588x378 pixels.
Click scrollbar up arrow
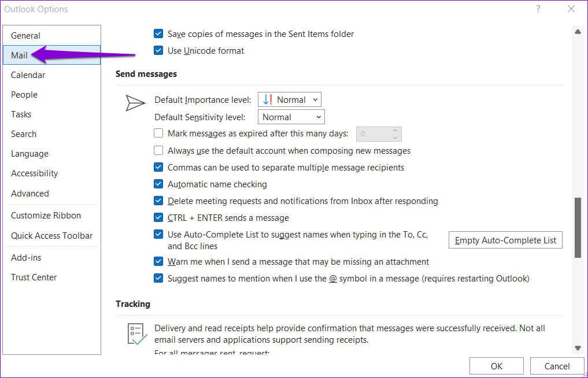(x=578, y=31)
